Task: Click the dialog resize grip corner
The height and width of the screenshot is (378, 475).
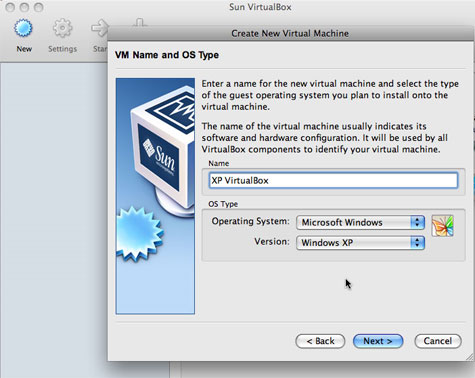Action: coord(470,356)
